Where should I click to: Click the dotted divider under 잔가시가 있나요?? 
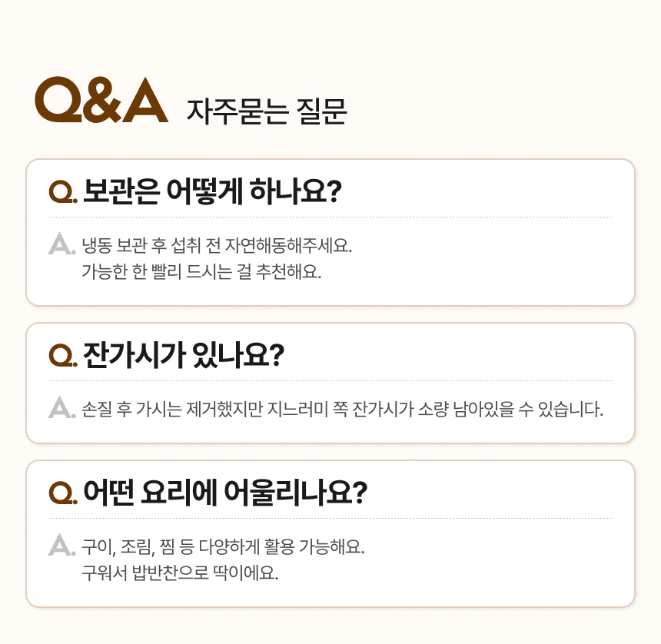pos(330,381)
